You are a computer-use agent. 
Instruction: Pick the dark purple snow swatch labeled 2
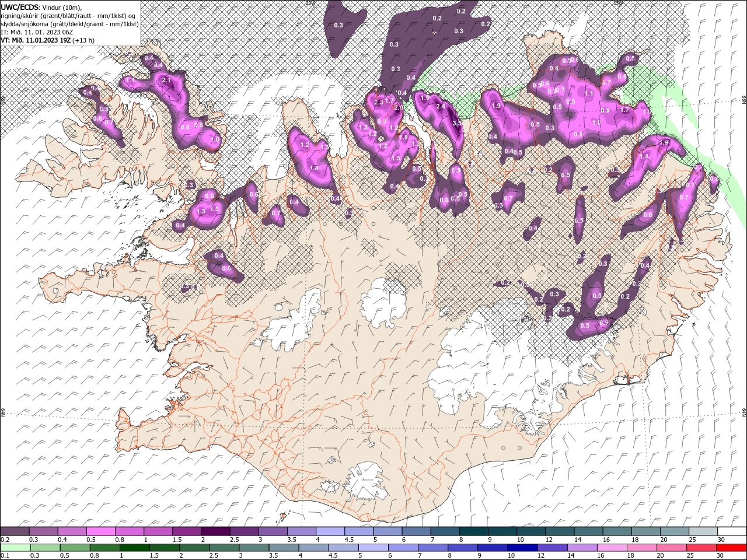pyautogui.click(x=215, y=531)
